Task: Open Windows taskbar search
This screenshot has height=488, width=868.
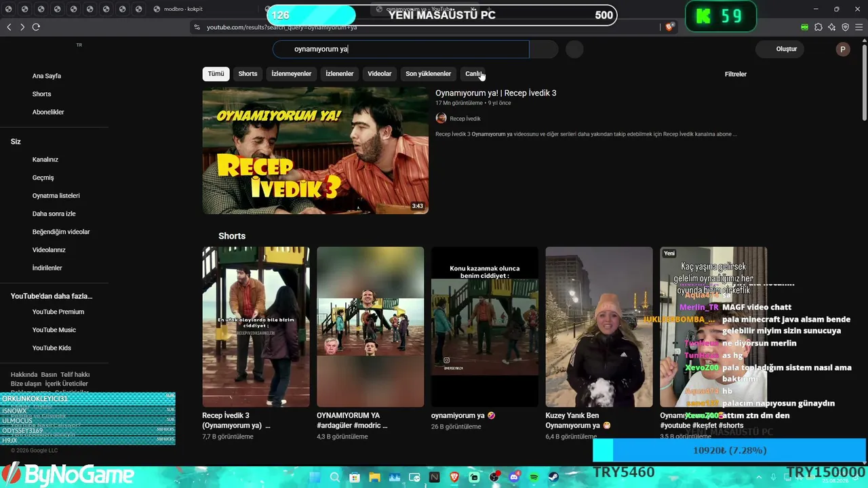Action: [x=335, y=477]
